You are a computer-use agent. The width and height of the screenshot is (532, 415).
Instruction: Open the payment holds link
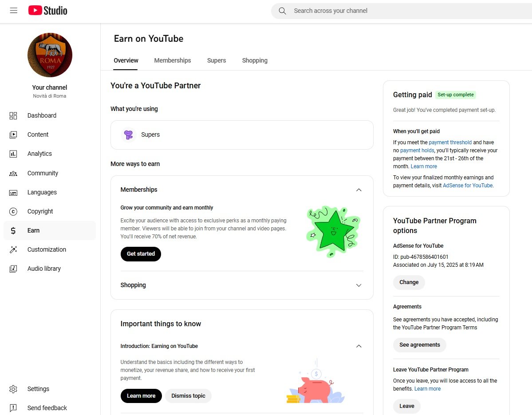417,150
